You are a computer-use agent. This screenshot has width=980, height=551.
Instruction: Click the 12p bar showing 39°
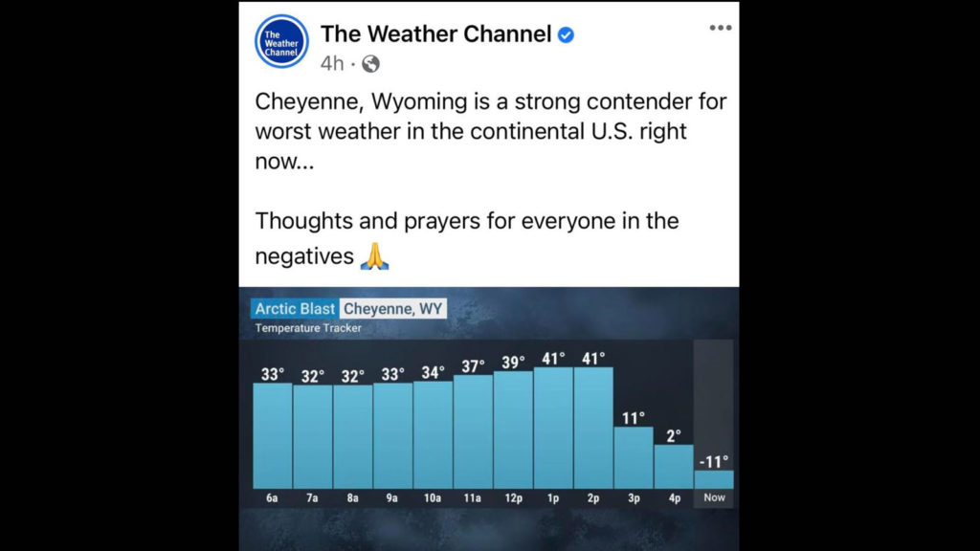[x=513, y=430]
